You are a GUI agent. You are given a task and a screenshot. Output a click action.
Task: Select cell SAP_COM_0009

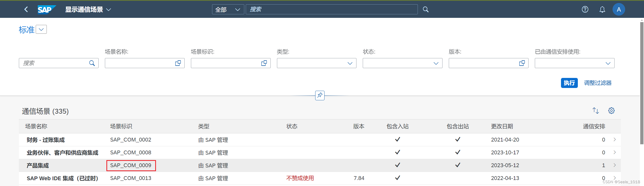coord(131,165)
